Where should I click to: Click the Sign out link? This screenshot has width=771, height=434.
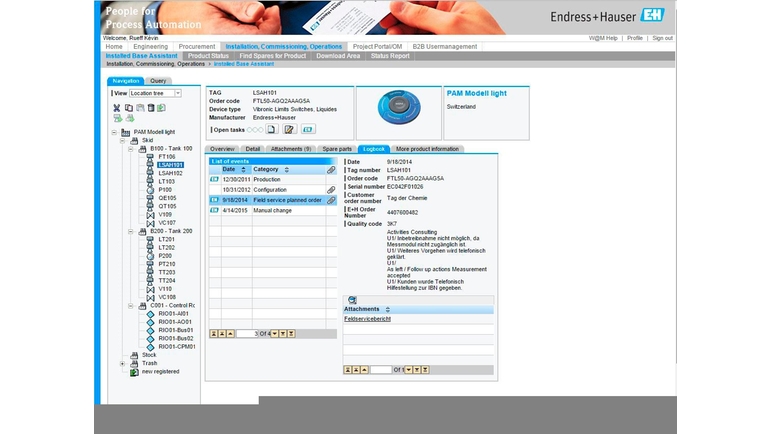pos(662,38)
